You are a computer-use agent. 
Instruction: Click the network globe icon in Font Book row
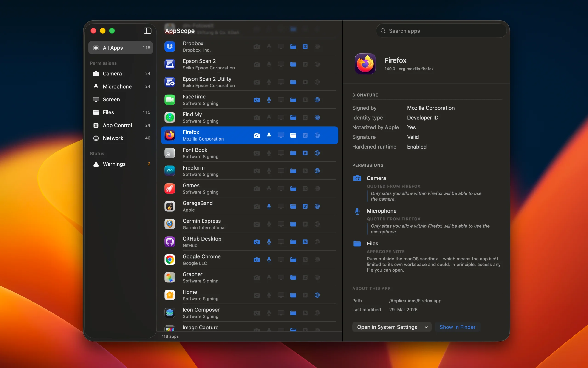[317, 153]
